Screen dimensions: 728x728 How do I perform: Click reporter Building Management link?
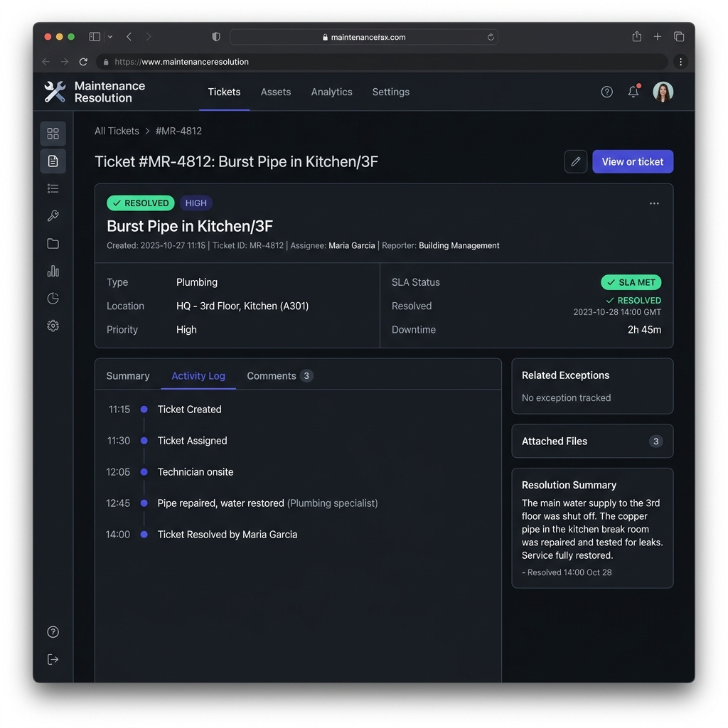(459, 245)
